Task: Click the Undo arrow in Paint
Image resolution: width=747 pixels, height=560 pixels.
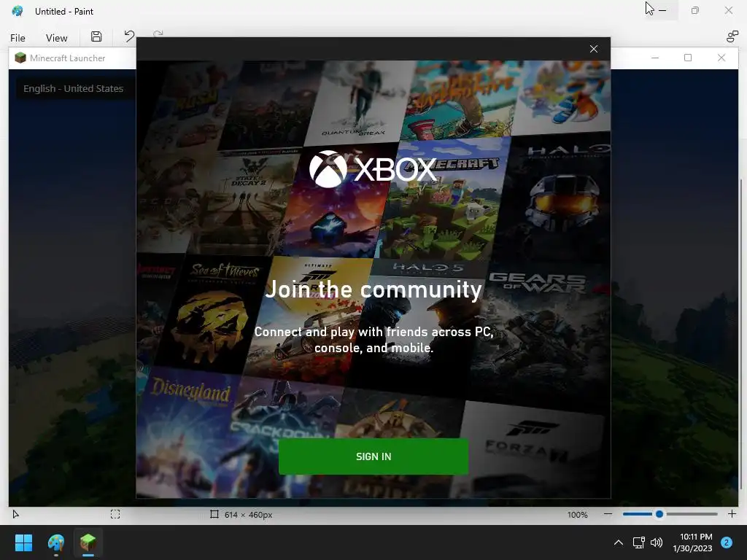Action: [129, 36]
